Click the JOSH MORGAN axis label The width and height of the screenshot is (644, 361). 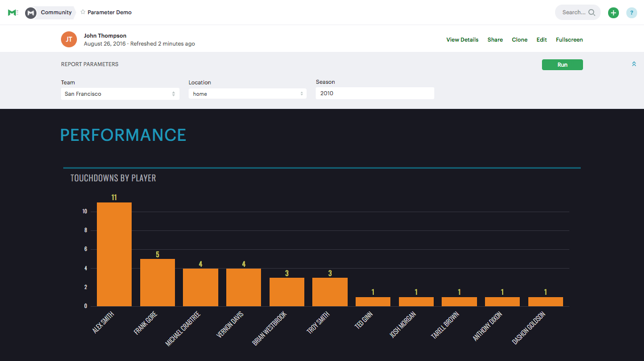coord(402,325)
